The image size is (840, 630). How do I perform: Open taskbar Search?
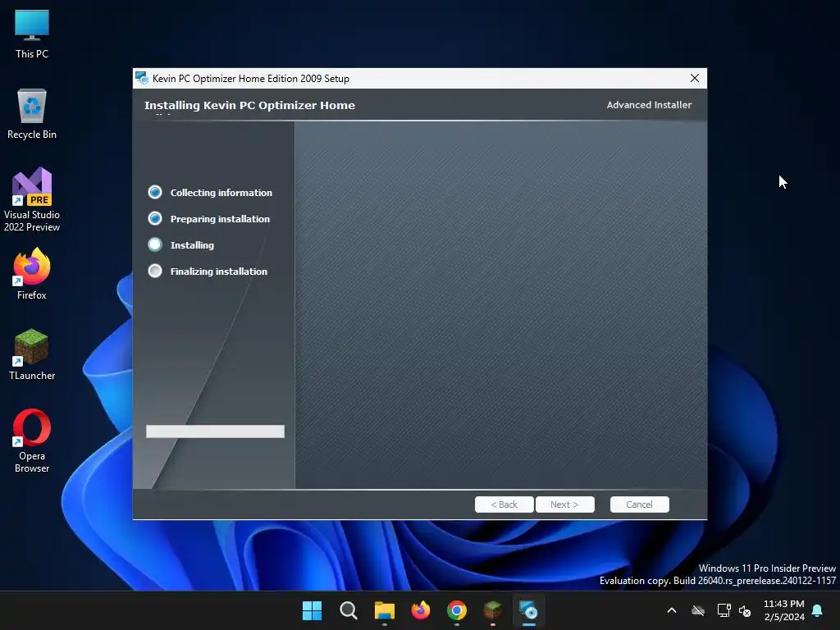(x=348, y=610)
